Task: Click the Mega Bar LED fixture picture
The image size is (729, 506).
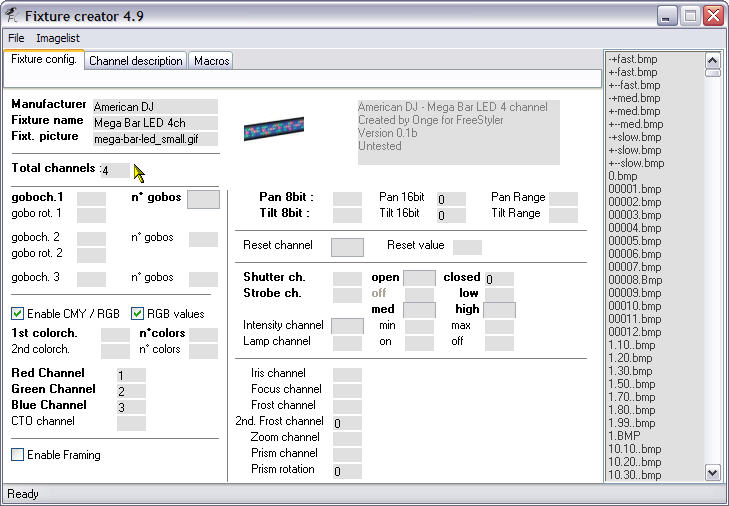Action: coord(274,129)
